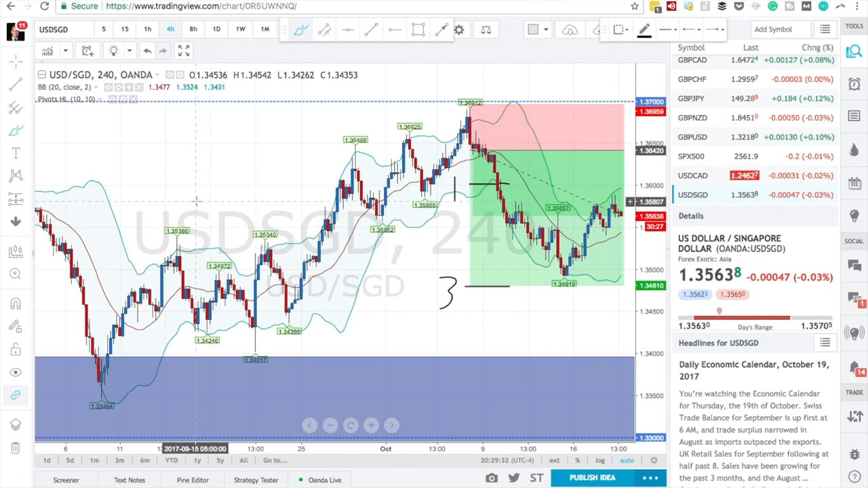Open the chart style dropdown arrow
This screenshot has height=488, width=868.
[x=65, y=50]
